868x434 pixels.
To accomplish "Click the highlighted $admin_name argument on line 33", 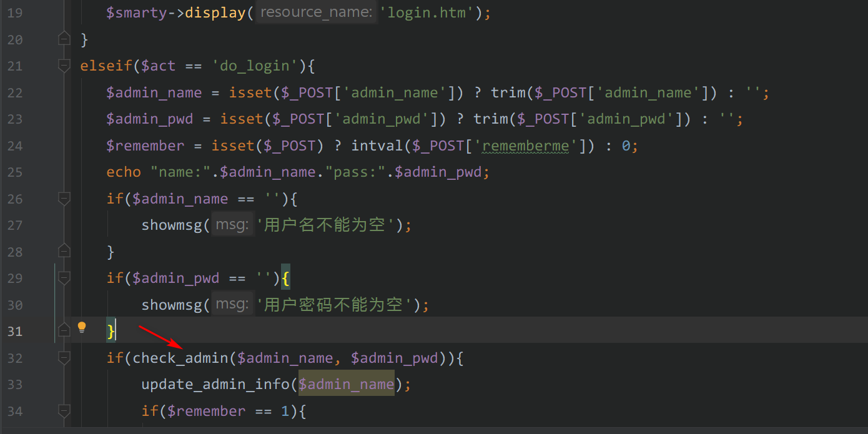I will 346,384.
